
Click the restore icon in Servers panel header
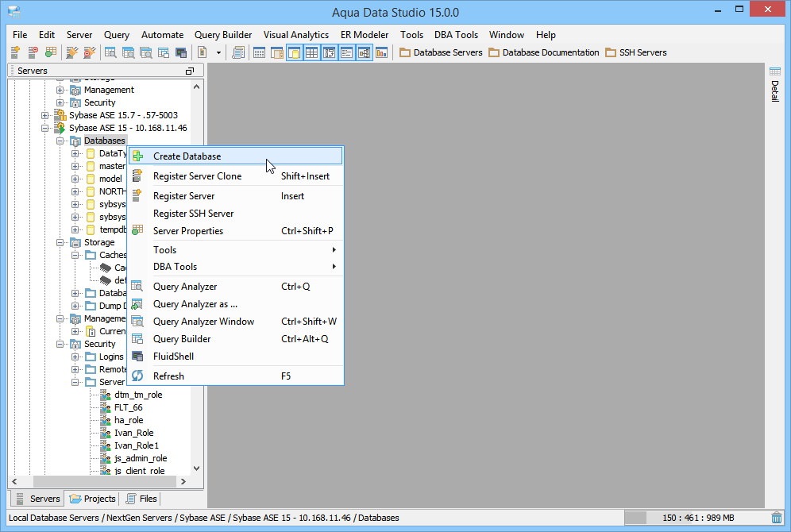(190, 71)
